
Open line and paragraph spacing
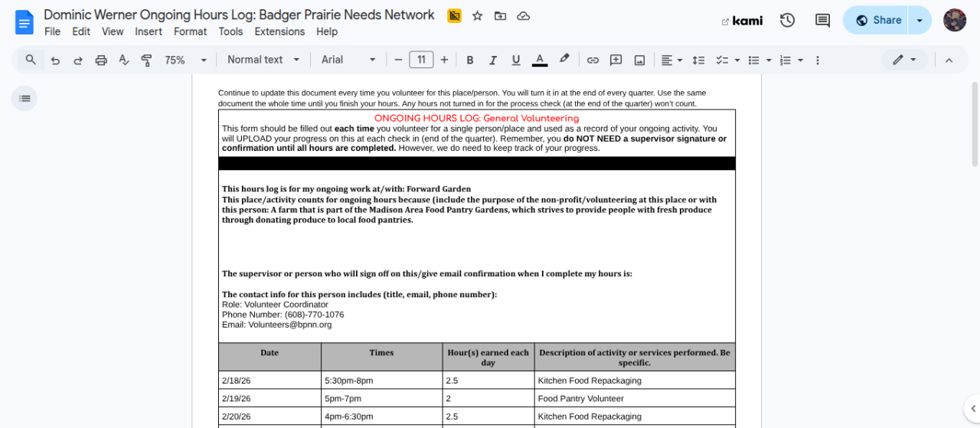698,60
